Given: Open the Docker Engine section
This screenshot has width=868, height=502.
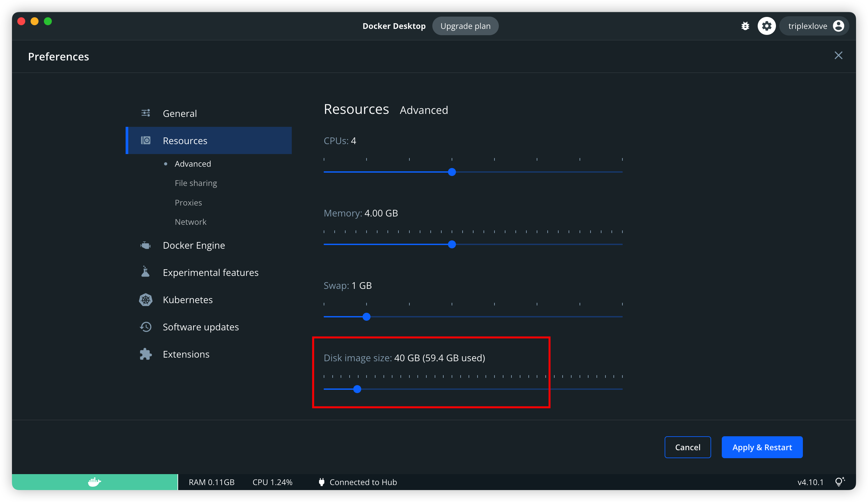Looking at the screenshot, I should [209, 245].
